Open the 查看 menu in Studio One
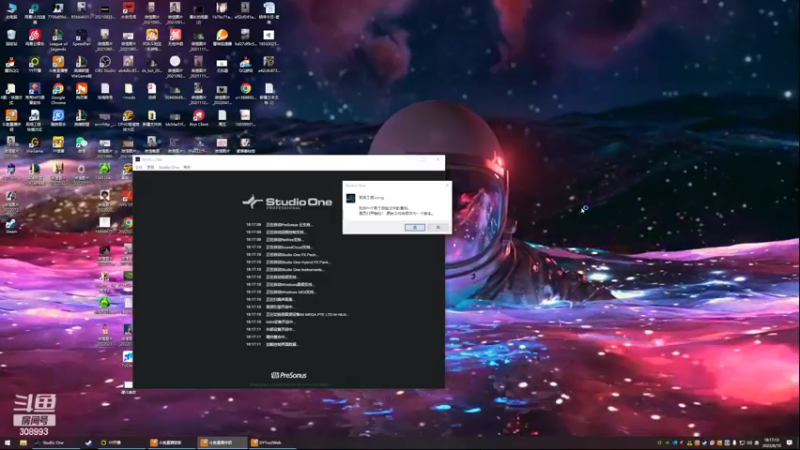Viewport: 800px width, 450px height. (151, 167)
